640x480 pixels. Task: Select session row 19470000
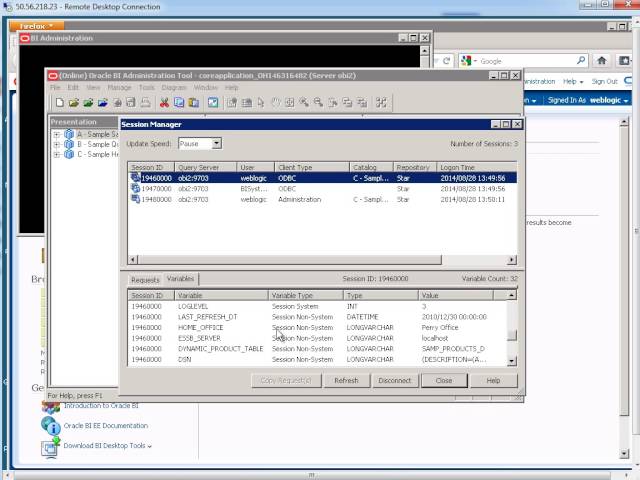[322, 189]
